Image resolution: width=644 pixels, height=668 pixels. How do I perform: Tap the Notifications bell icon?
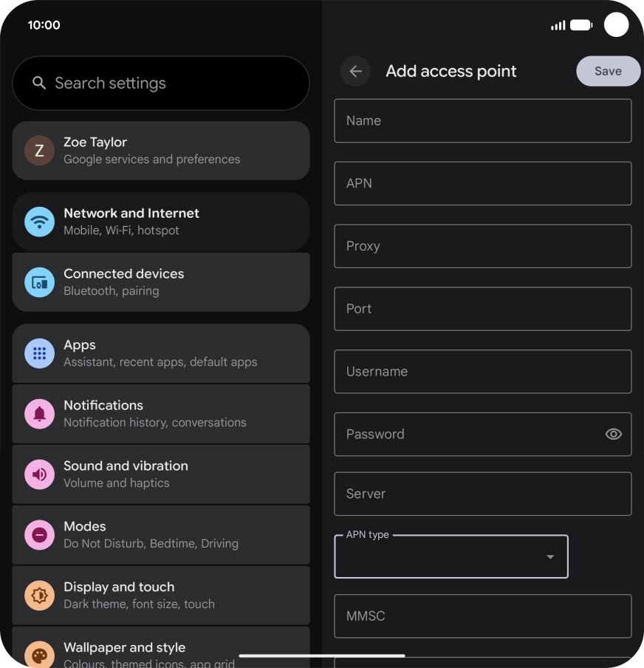click(x=40, y=414)
